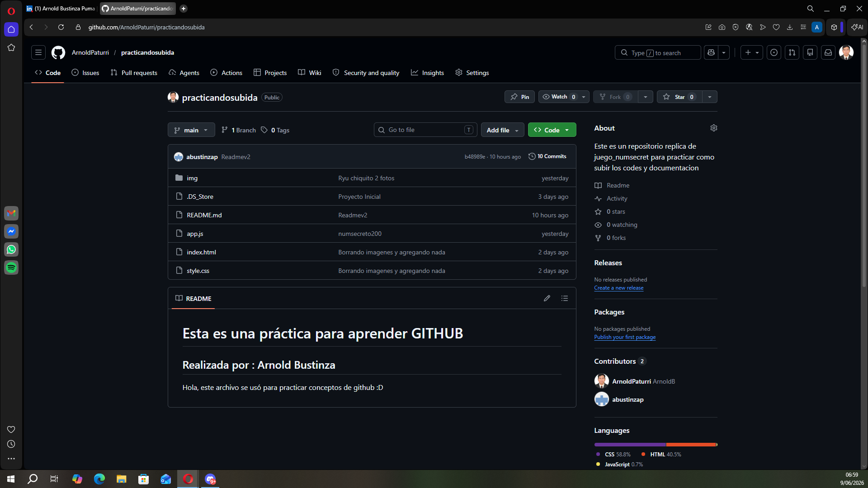Open Windows Start menu
Image resolution: width=868 pixels, height=488 pixels.
pyautogui.click(x=11, y=479)
